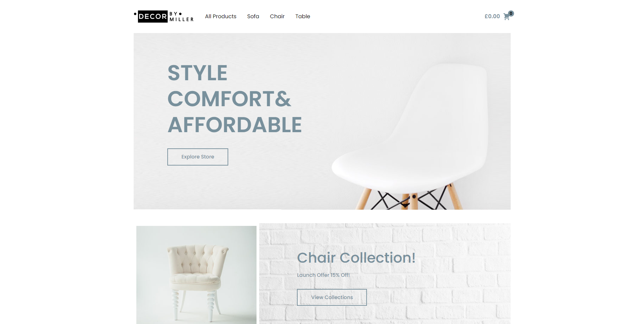Click the £0.00 cart total
Image resolution: width=644 pixels, height=324 pixels.
click(x=492, y=16)
